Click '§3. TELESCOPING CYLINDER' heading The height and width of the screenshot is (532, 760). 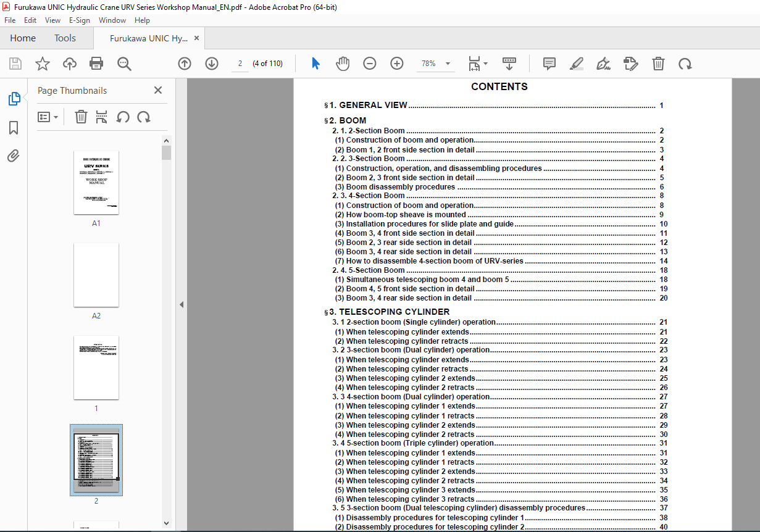(387, 312)
